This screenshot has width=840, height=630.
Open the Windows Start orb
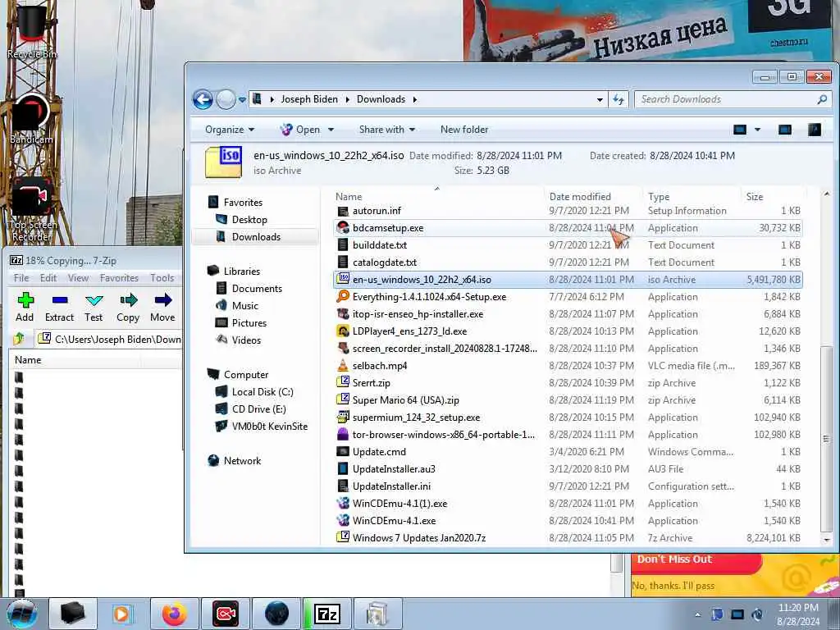click(x=22, y=614)
